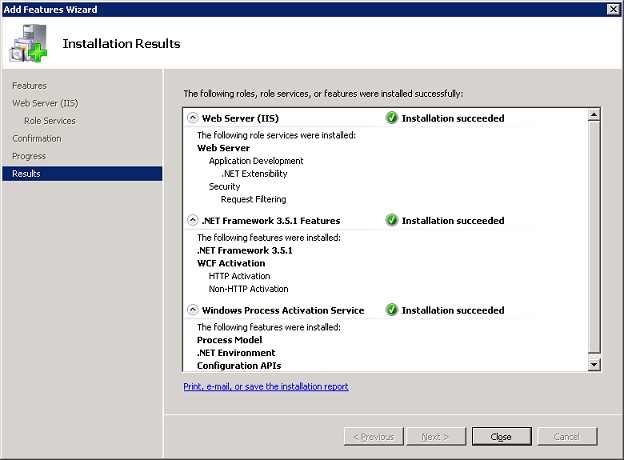Viewport: 624px width, 460px height.
Task: Open the Role Services step in the sidebar
Action: coord(50,121)
